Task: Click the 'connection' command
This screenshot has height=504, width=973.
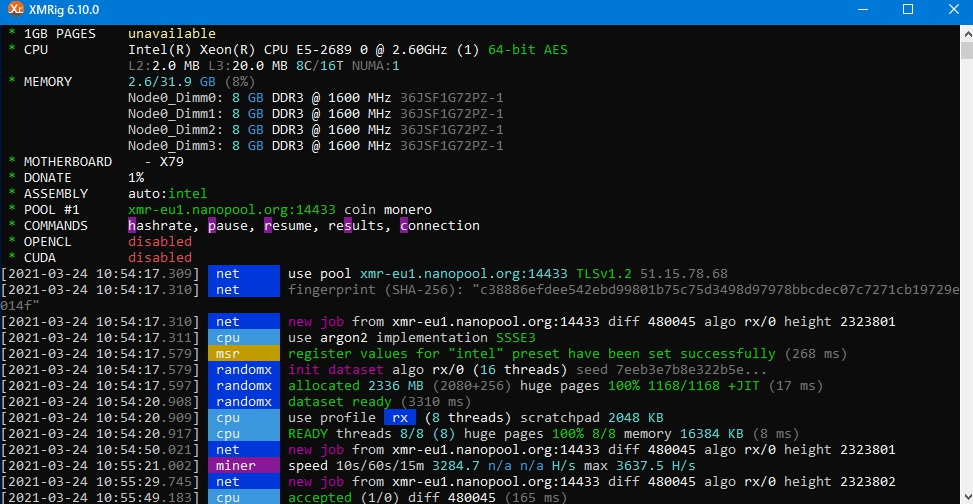Action: [439, 225]
